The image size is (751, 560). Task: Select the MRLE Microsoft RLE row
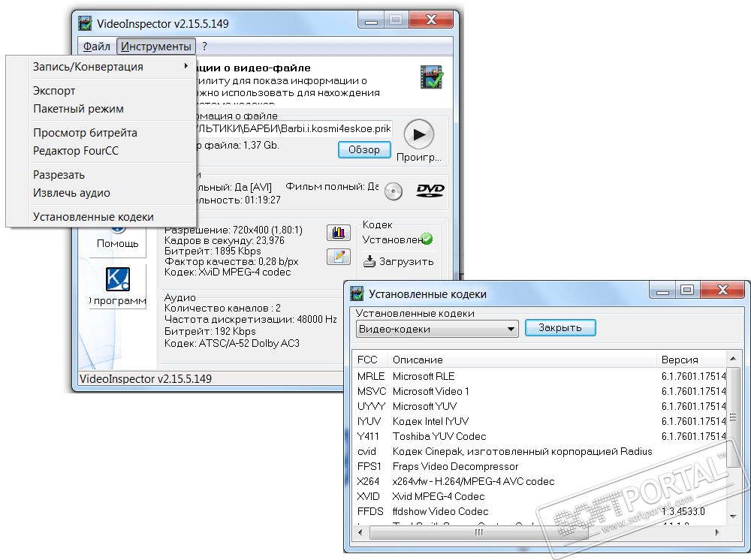(x=540, y=376)
